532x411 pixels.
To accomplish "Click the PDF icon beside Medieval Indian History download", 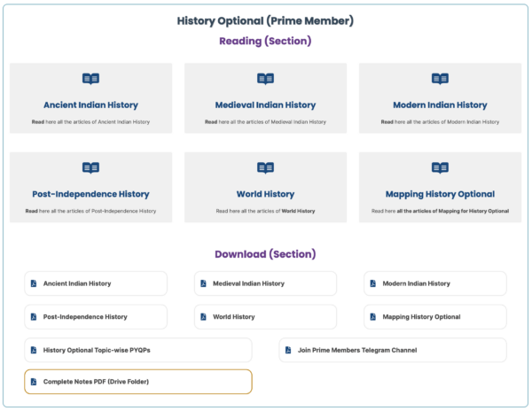I will point(203,283).
